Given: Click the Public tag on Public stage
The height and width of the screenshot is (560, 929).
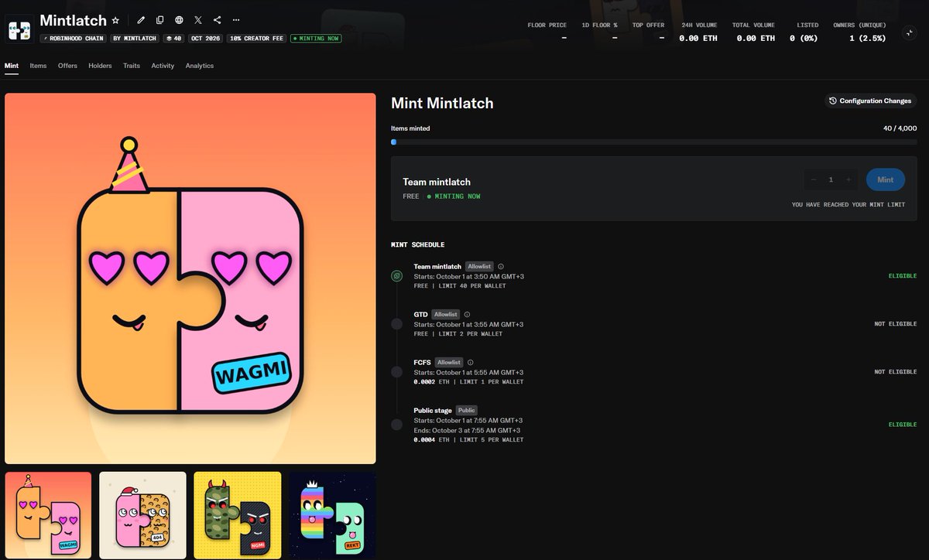Looking at the screenshot, I should tap(466, 410).
